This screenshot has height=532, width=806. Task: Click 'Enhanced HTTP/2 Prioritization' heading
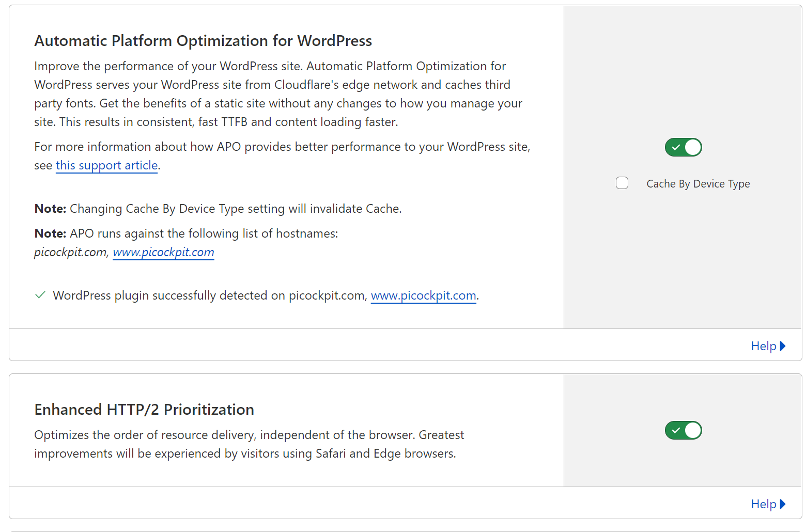click(144, 410)
